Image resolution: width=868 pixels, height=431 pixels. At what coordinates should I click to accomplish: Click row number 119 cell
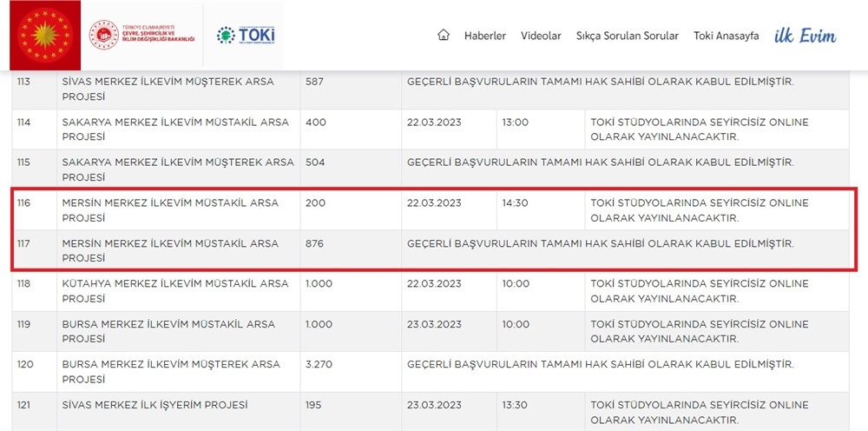pos(25,324)
